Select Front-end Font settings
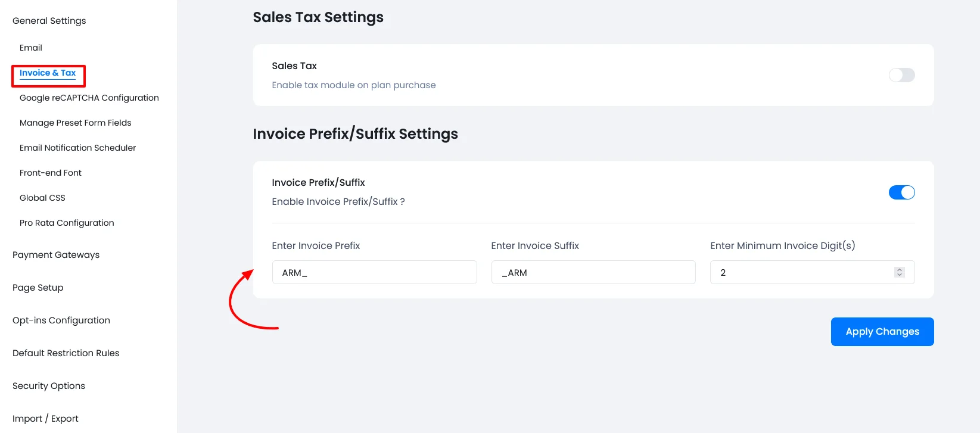Screen dimensions: 980x433 click(x=50, y=173)
